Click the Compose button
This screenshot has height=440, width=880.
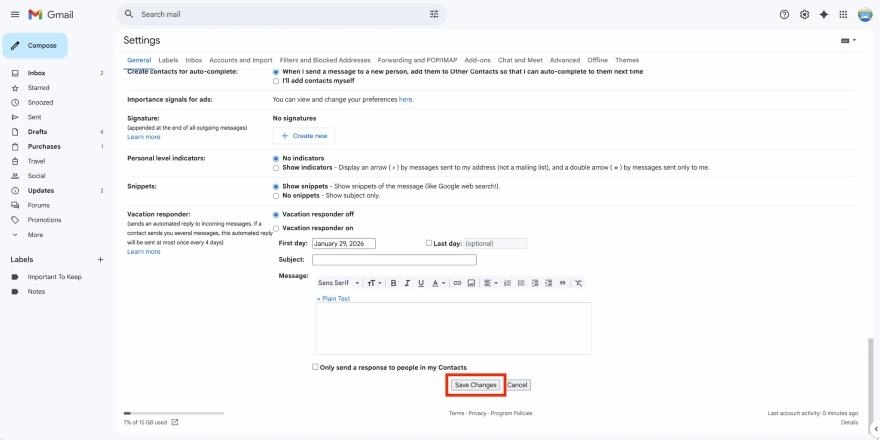click(x=35, y=45)
